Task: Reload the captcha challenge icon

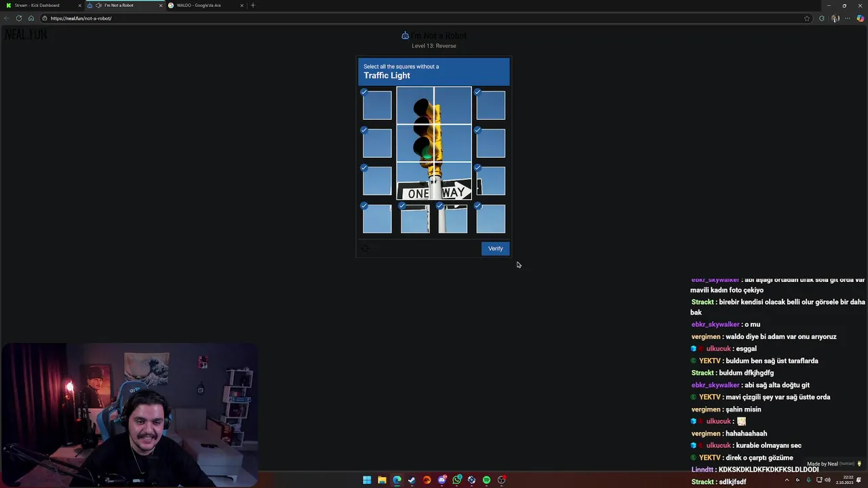Action: coord(365,249)
